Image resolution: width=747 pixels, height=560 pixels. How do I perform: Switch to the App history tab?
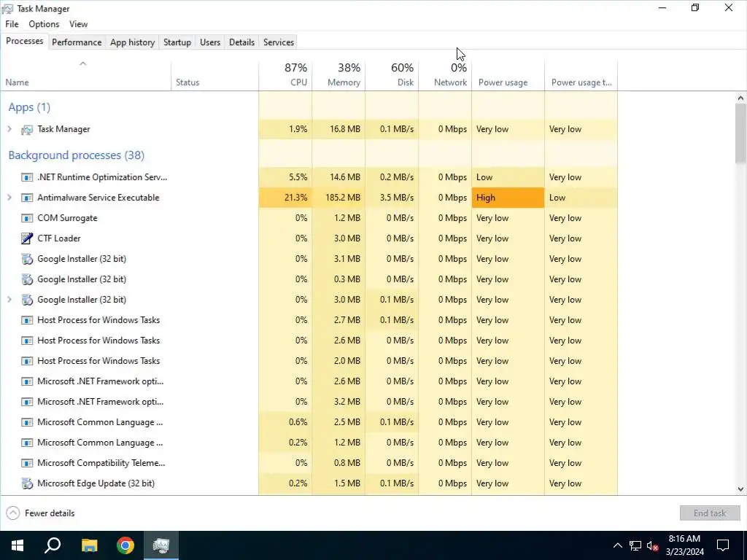pos(133,42)
